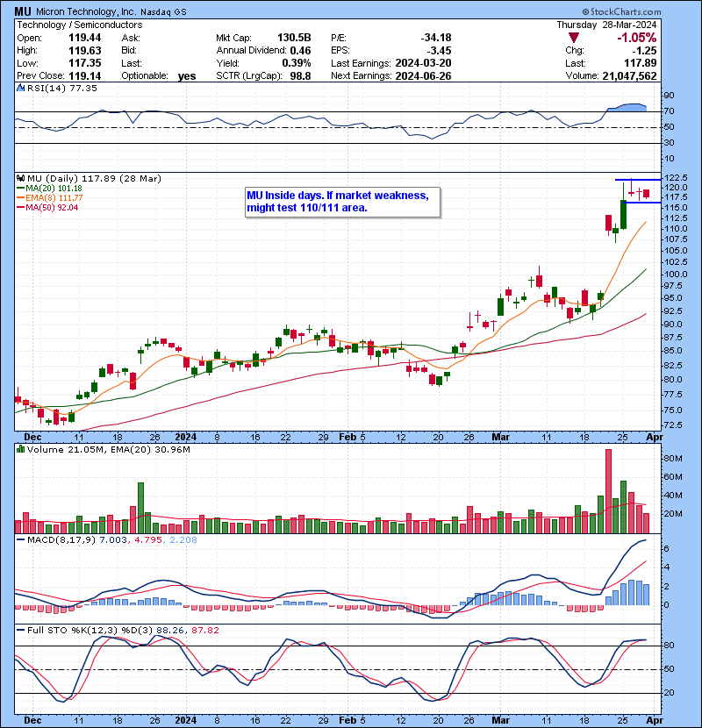Select the Low value 117.35

point(84,63)
